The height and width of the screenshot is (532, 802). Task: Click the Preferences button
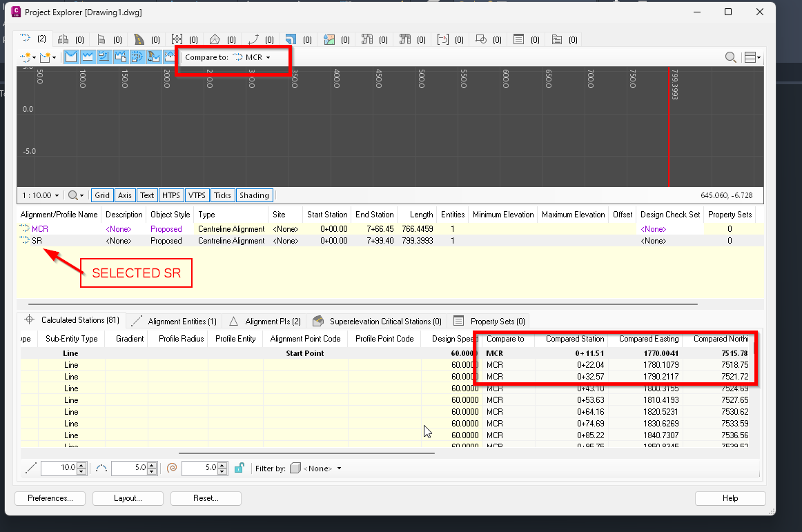pyautogui.click(x=49, y=498)
